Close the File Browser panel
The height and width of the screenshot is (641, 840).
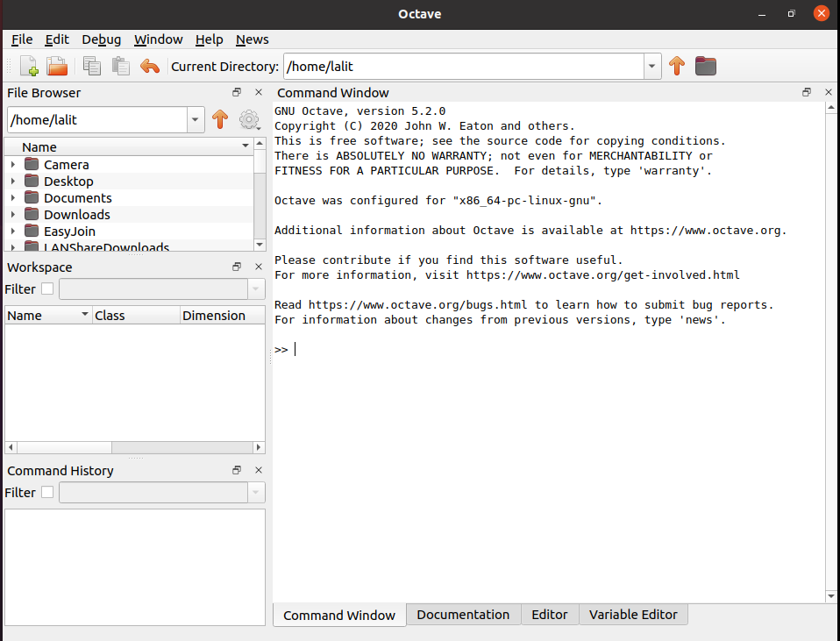[x=259, y=92]
